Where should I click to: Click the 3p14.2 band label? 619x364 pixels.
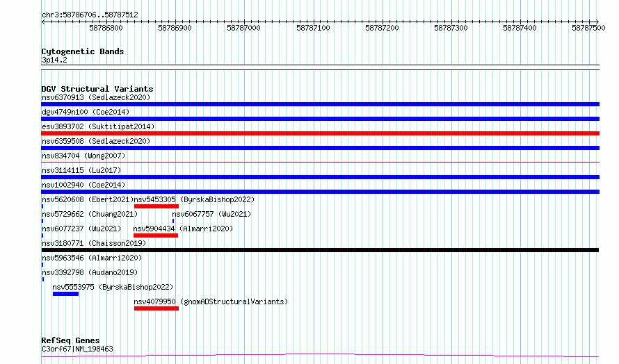pyautogui.click(x=54, y=60)
